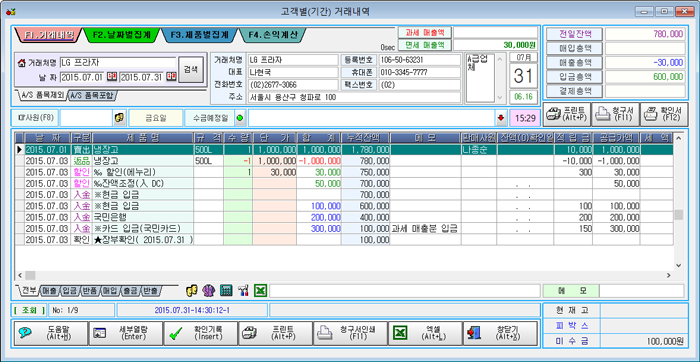Click the 청구서 (F11) button

(616, 114)
